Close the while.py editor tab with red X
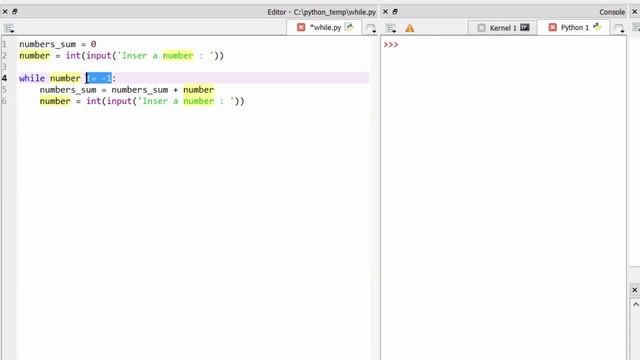The height and width of the screenshot is (360, 640). (x=301, y=27)
